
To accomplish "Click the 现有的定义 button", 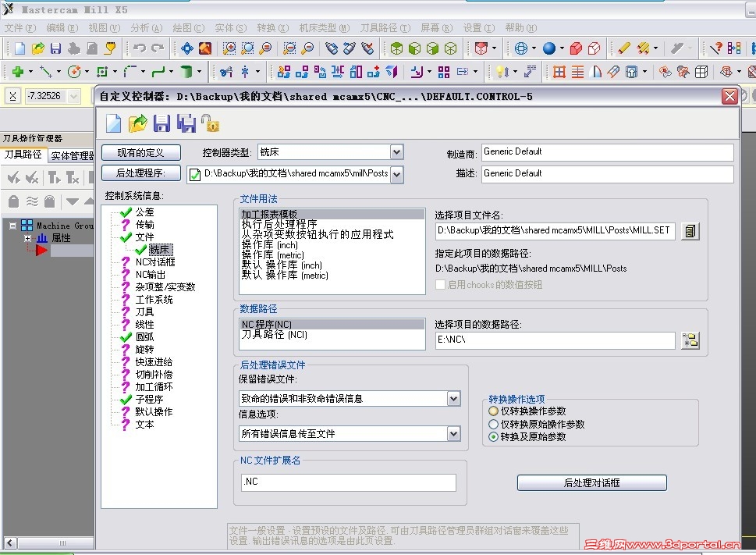I will pos(140,153).
